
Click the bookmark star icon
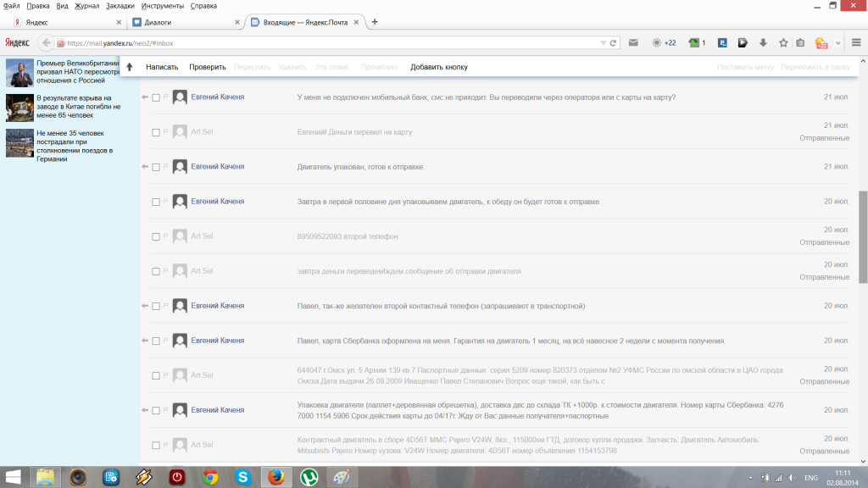[x=783, y=42]
